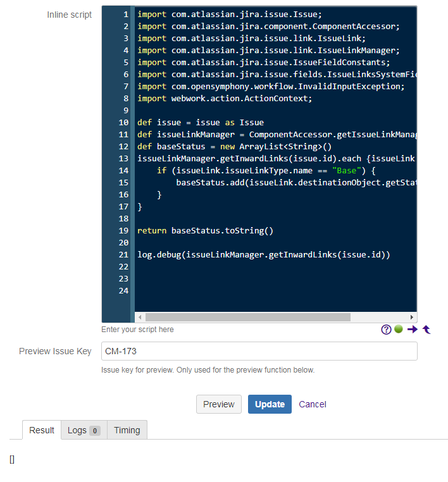Switch to the Result tab
The width and height of the screenshot is (448, 482).
[x=42, y=430]
